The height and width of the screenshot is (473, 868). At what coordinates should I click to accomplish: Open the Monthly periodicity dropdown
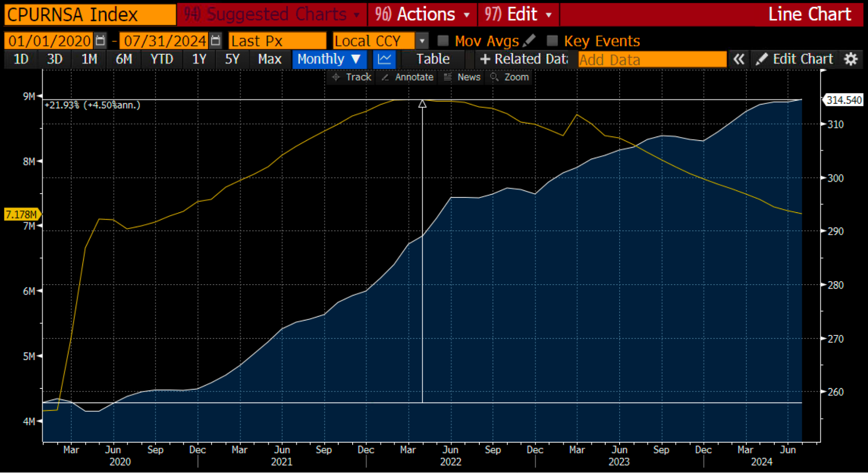click(329, 59)
